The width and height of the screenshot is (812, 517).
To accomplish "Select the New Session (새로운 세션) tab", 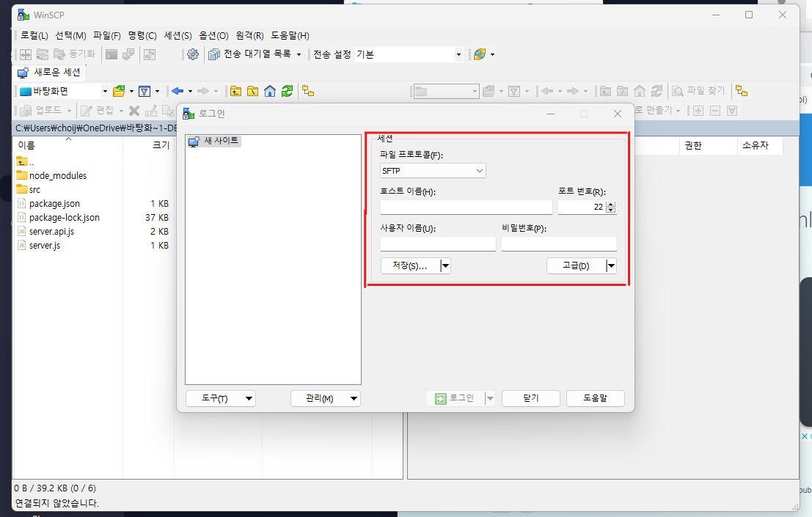I will pyautogui.click(x=49, y=73).
